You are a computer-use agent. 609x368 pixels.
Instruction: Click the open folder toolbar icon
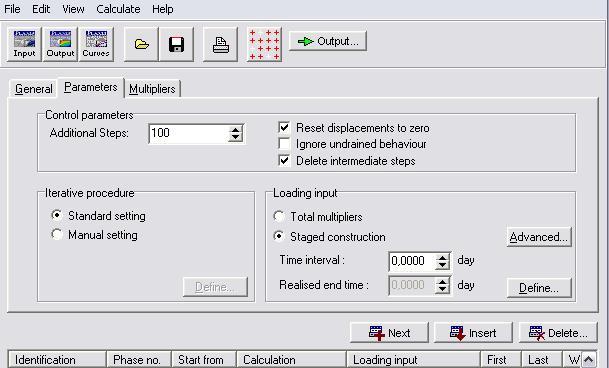(141, 44)
